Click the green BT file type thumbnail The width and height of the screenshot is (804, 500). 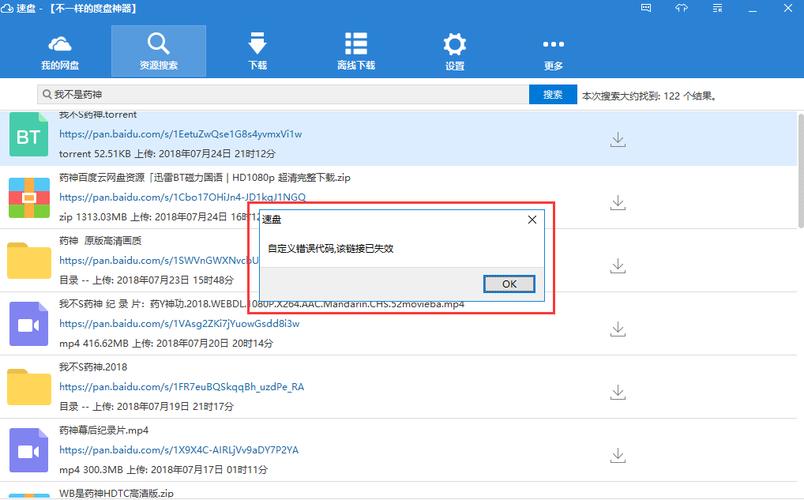[29, 135]
